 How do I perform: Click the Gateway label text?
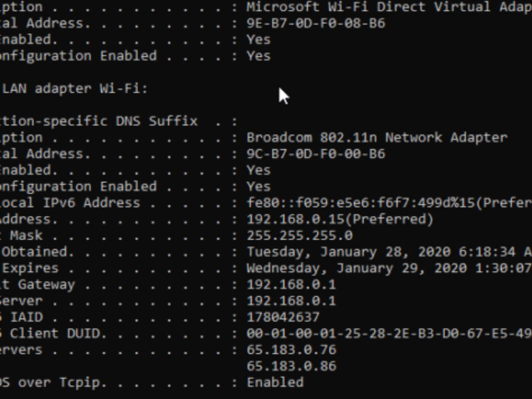pos(46,284)
